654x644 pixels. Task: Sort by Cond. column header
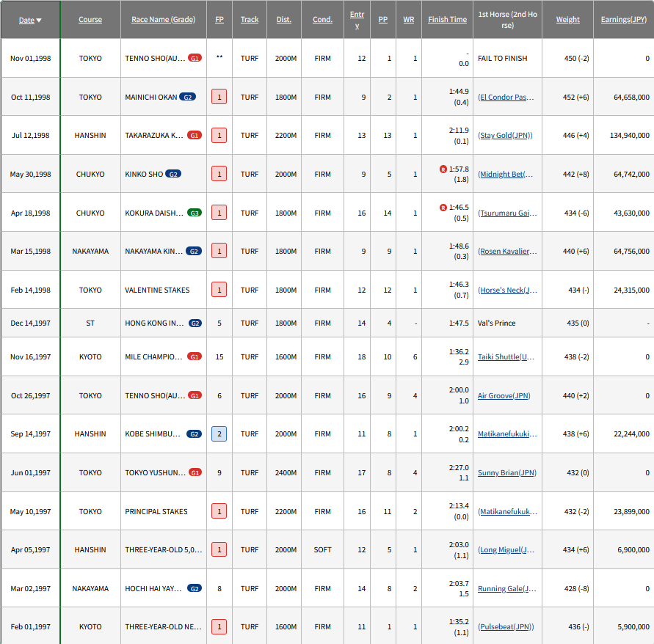(x=322, y=20)
